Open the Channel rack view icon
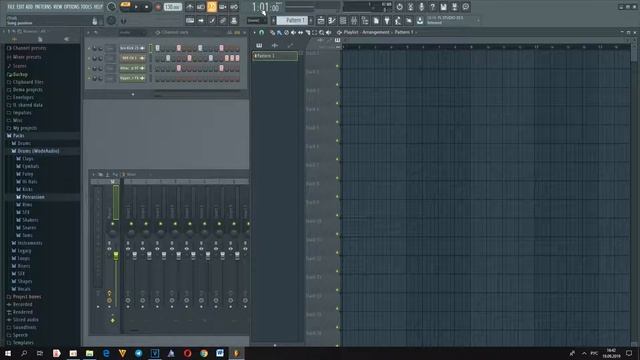This screenshot has height=360, width=640. pyautogui.click(x=343, y=20)
